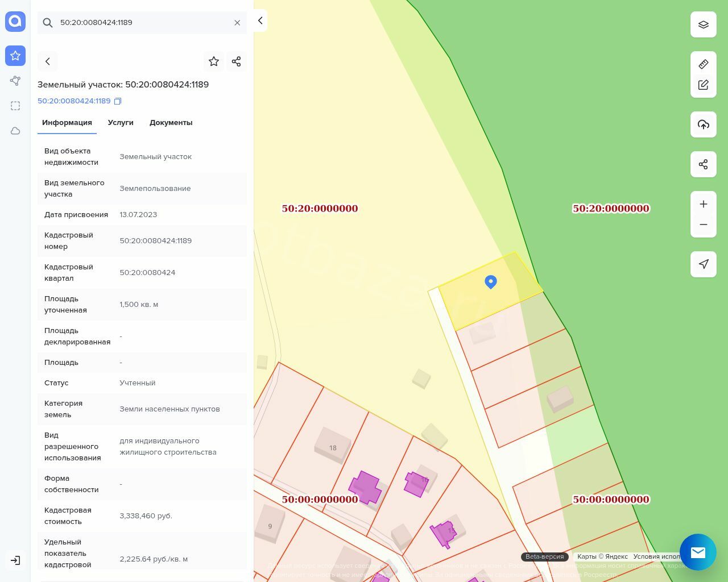This screenshot has height=582, width=728.
Task: Zoom in on the map
Action: click(703, 204)
